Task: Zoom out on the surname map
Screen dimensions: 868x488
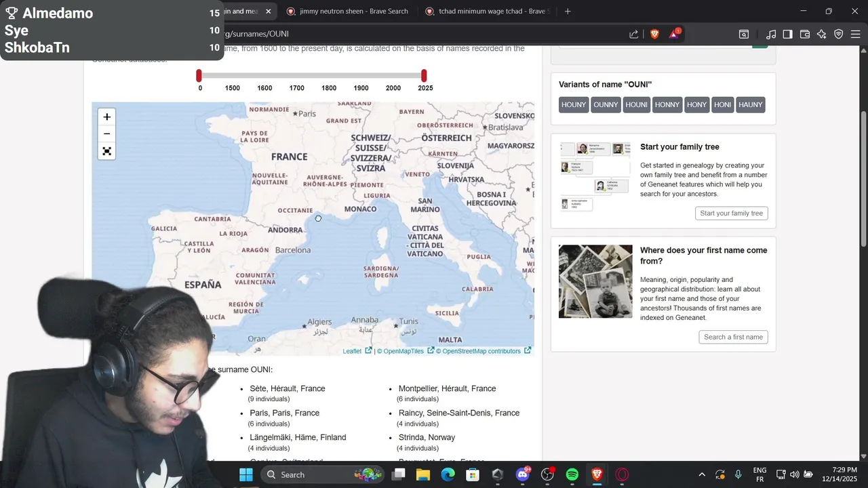Action: coord(106,134)
